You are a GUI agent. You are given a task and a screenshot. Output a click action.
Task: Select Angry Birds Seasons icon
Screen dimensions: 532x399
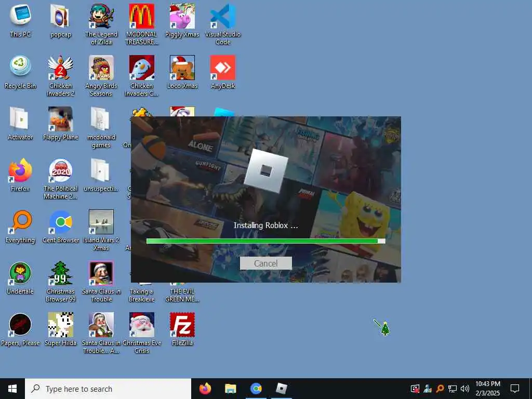pyautogui.click(x=101, y=76)
